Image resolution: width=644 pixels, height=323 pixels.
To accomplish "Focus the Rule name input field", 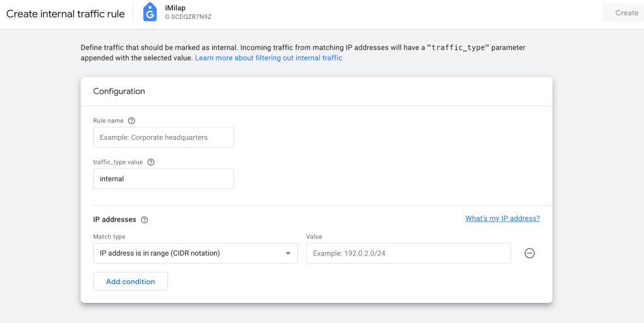I will click(164, 137).
